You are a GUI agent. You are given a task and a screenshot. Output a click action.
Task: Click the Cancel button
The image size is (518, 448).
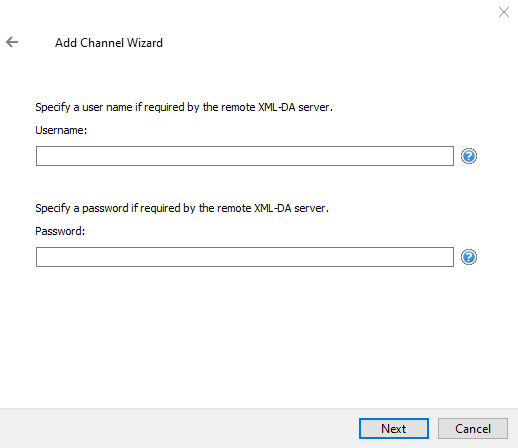[473, 428]
